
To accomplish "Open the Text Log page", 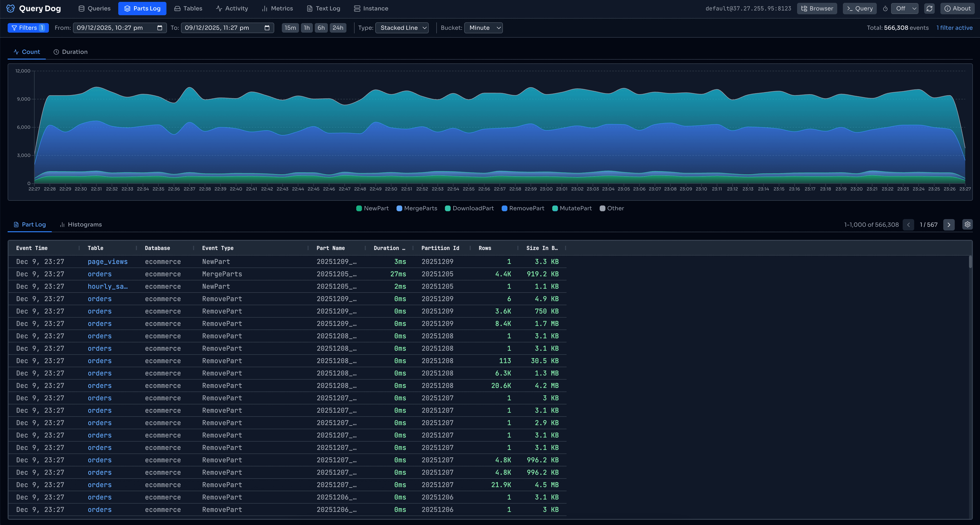I will pos(324,8).
